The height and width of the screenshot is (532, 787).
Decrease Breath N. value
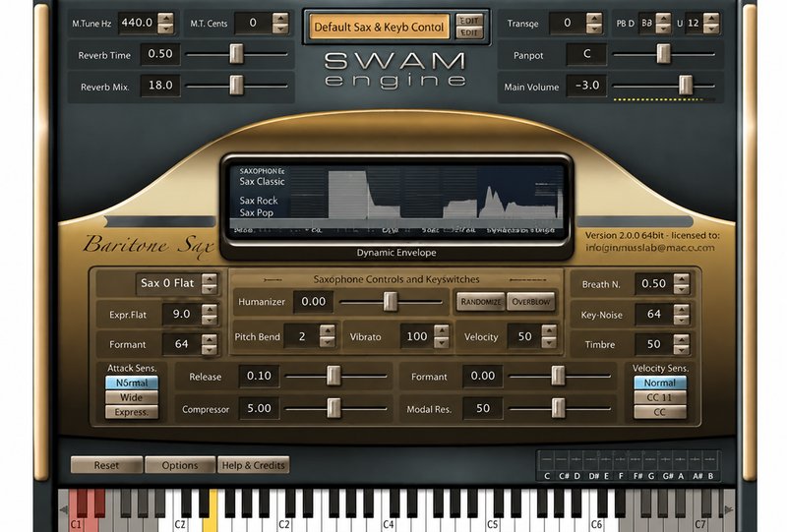coord(681,289)
